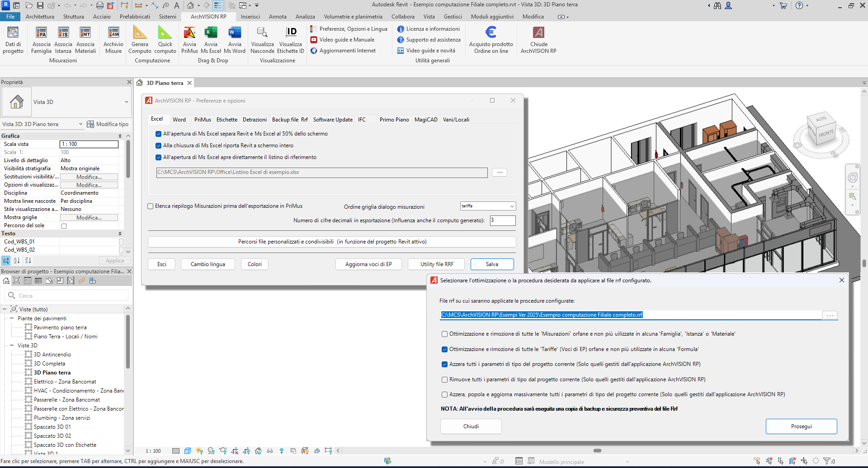
Task: Open Supporto ed assistenza
Action: (429, 40)
